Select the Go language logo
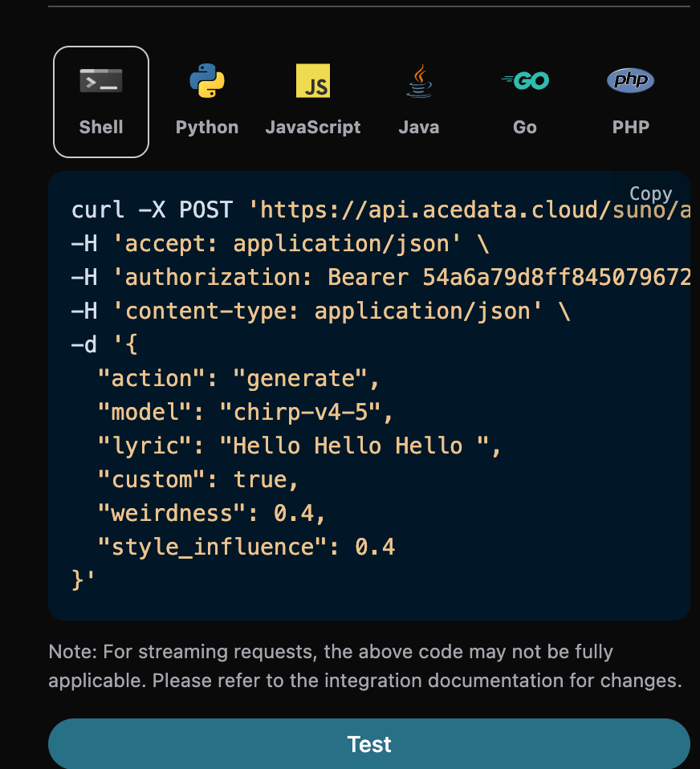Screen dimensions: 700x769 coord(525,80)
